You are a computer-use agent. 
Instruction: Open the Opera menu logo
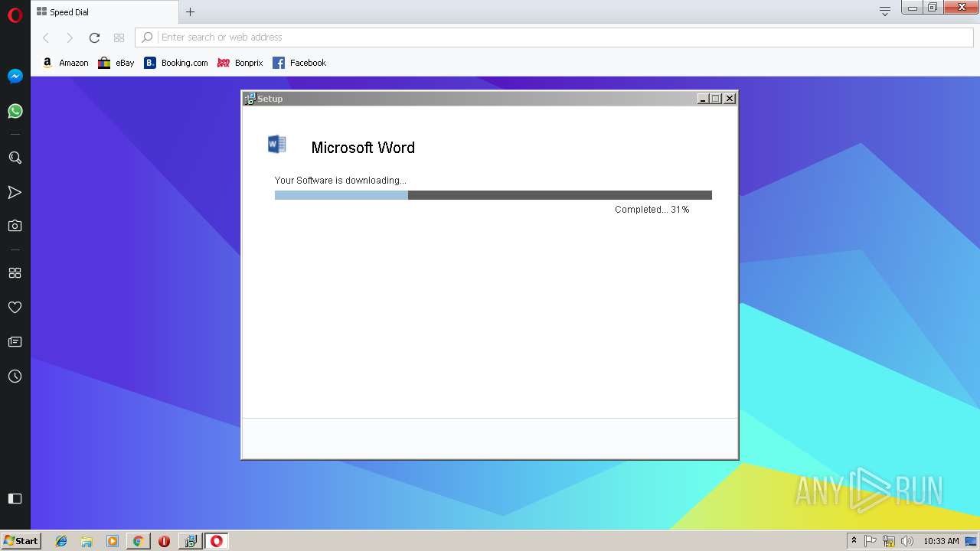coord(15,15)
